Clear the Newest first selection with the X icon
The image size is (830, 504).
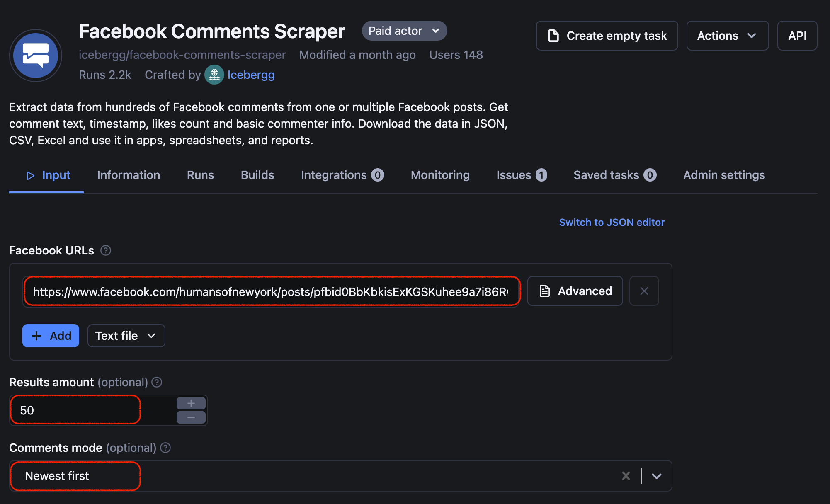tap(626, 476)
